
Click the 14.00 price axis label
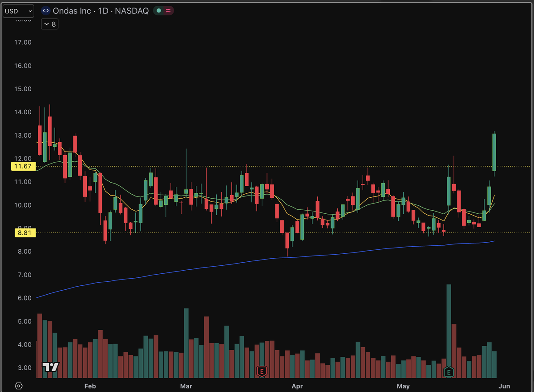pyautogui.click(x=23, y=112)
